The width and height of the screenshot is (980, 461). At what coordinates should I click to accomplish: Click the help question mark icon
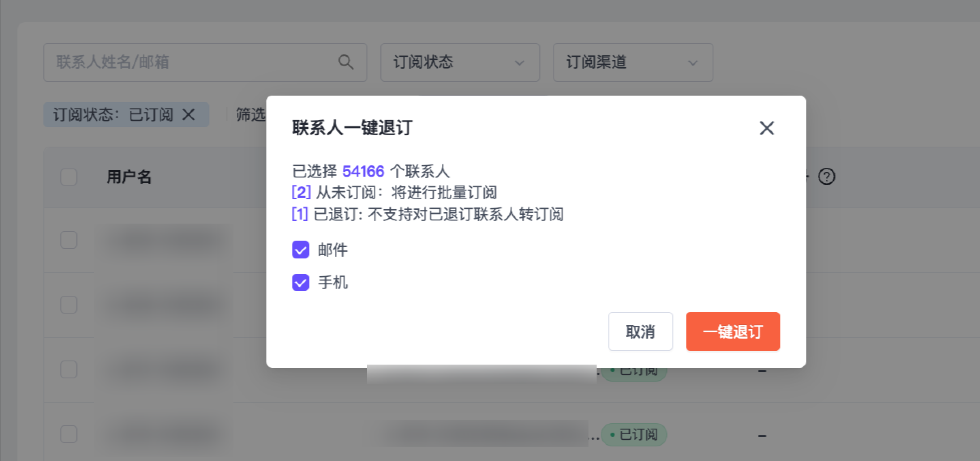click(826, 177)
